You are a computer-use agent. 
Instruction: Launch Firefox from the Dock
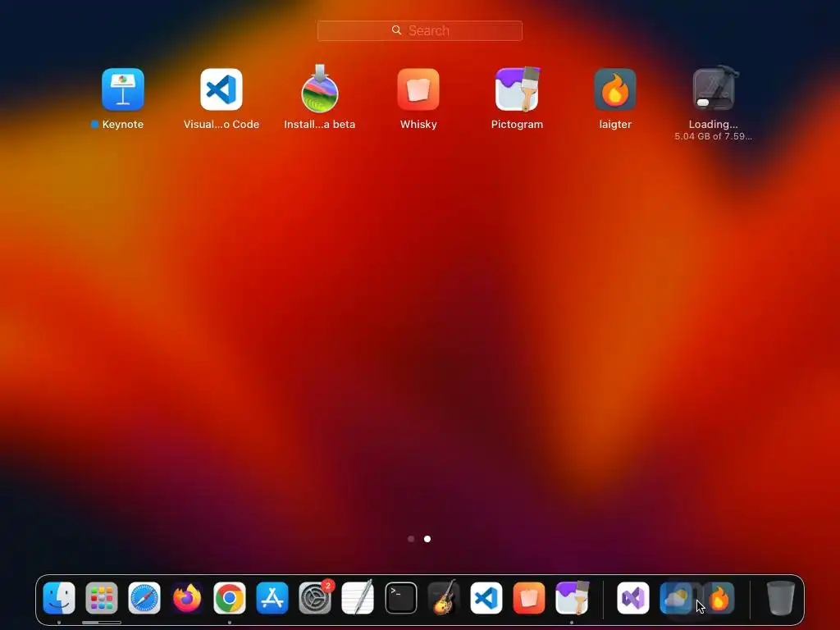pyautogui.click(x=187, y=598)
